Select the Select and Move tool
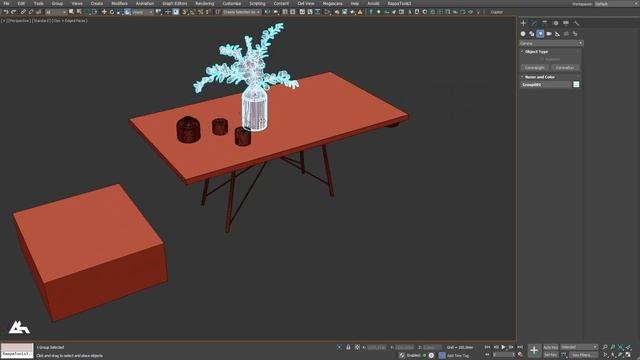 104,12
